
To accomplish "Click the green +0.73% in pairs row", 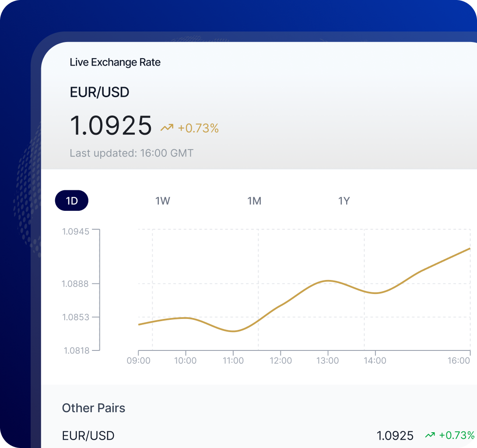I will click(x=456, y=435).
